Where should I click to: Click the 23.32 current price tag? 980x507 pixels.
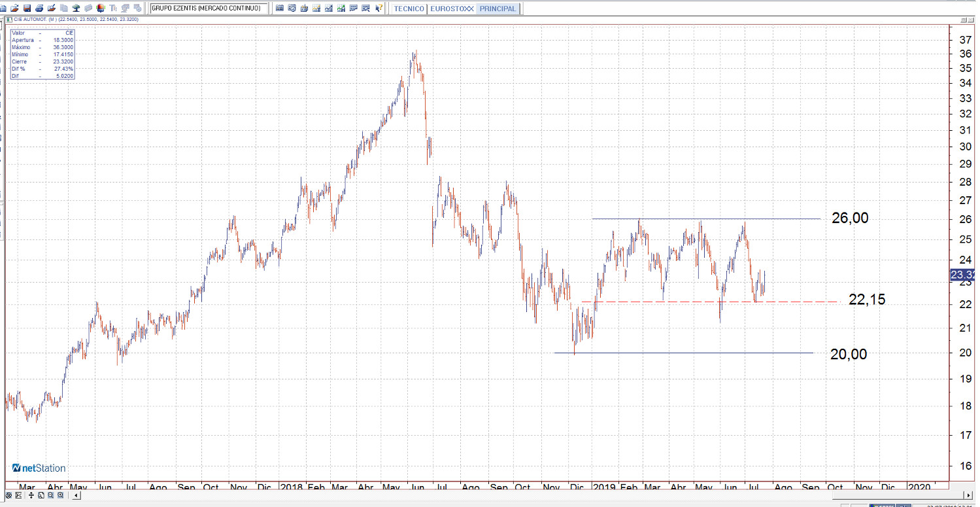pyautogui.click(x=962, y=275)
